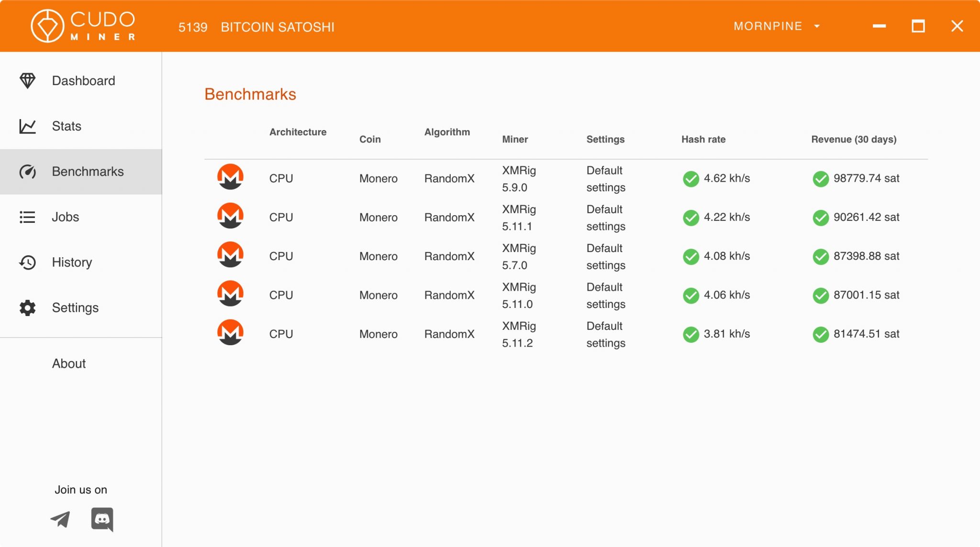Open the Dashboard panel
This screenshot has height=547, width=980.
click(x=83, y=80)
